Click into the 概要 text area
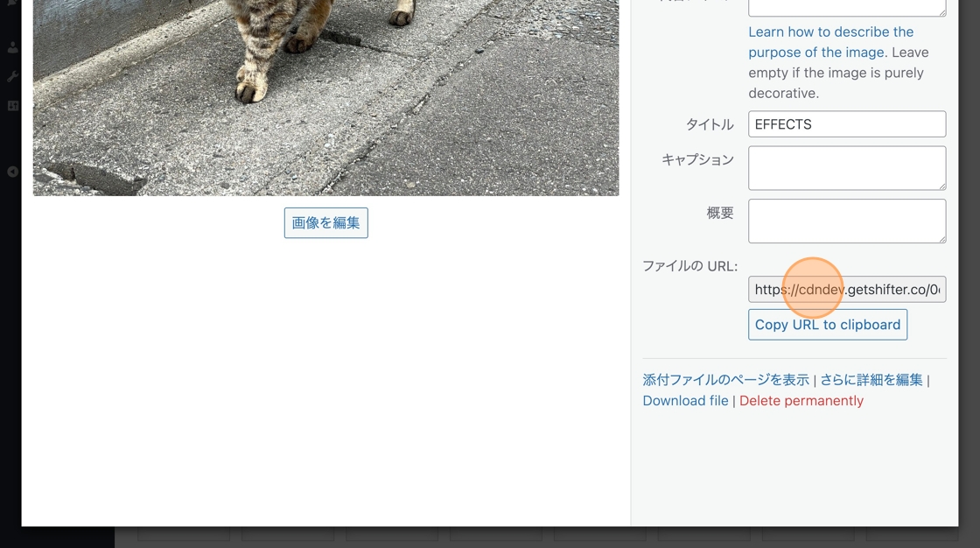This screenshot has width=980, height=548. (x=847, y=221)
